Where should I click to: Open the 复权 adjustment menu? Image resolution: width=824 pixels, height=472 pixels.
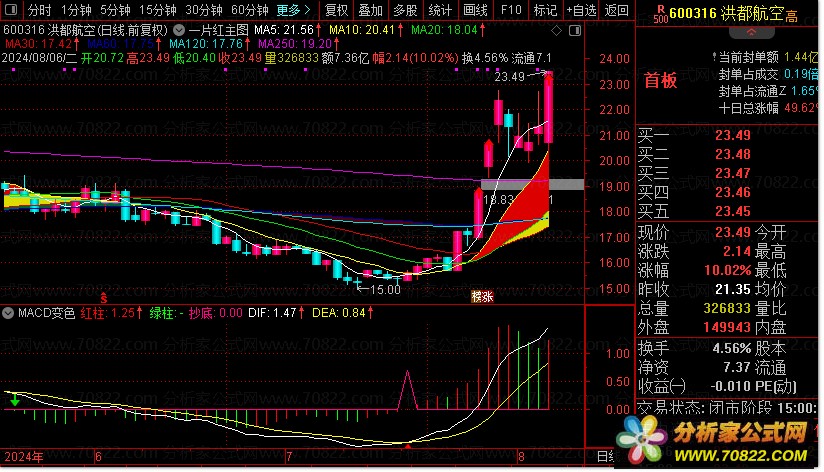coord(336,10)
